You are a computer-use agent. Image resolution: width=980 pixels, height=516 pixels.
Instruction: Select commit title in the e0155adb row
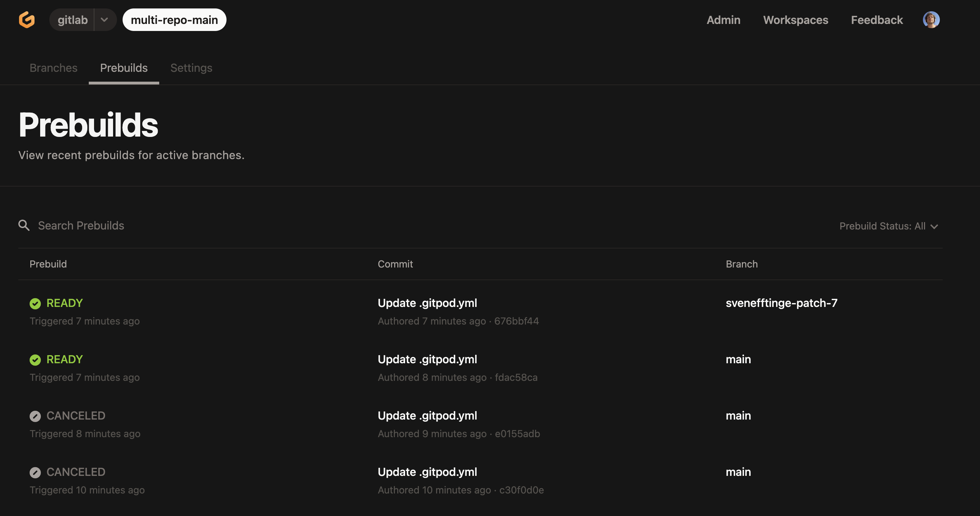[427, 416]
